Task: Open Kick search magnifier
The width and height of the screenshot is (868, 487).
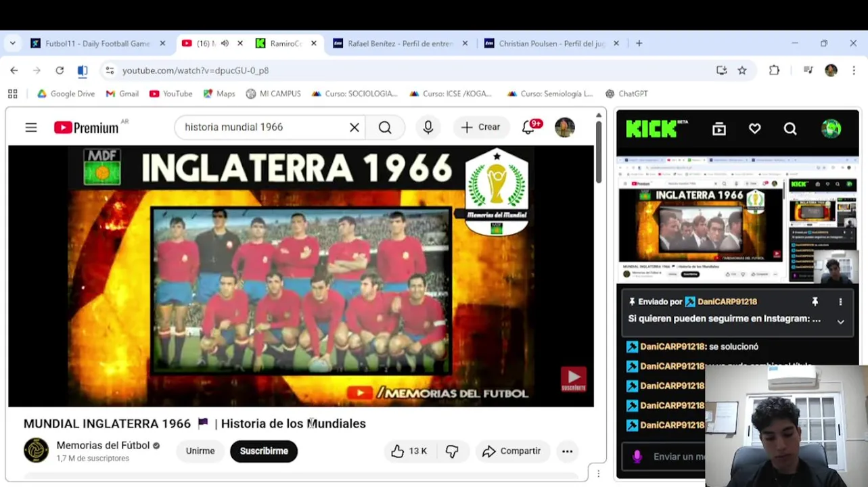Action: point(790,129)
